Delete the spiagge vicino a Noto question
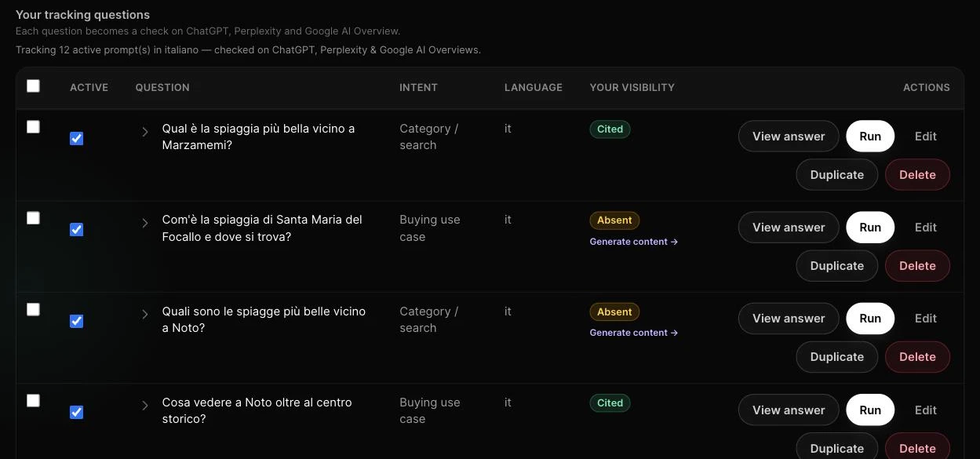The width and height of the screenshot is (980, 459). [x=917, y=357]
